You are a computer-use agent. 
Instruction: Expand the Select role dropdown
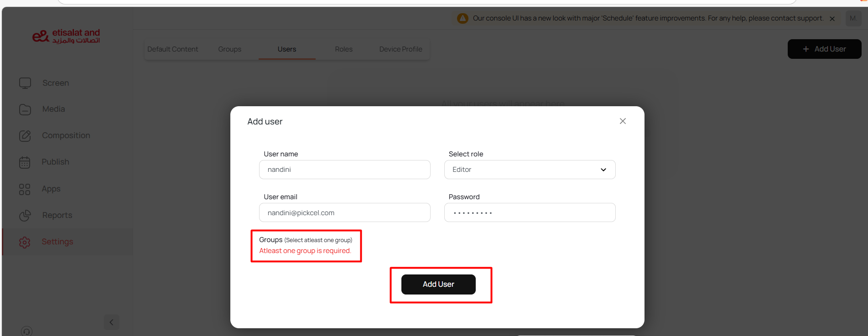[x=530, y=170]
